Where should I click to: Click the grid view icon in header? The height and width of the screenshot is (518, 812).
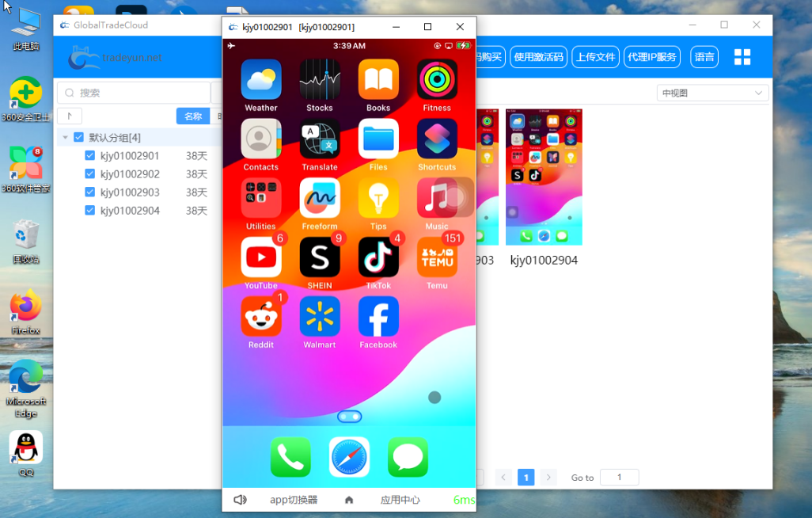742,57
